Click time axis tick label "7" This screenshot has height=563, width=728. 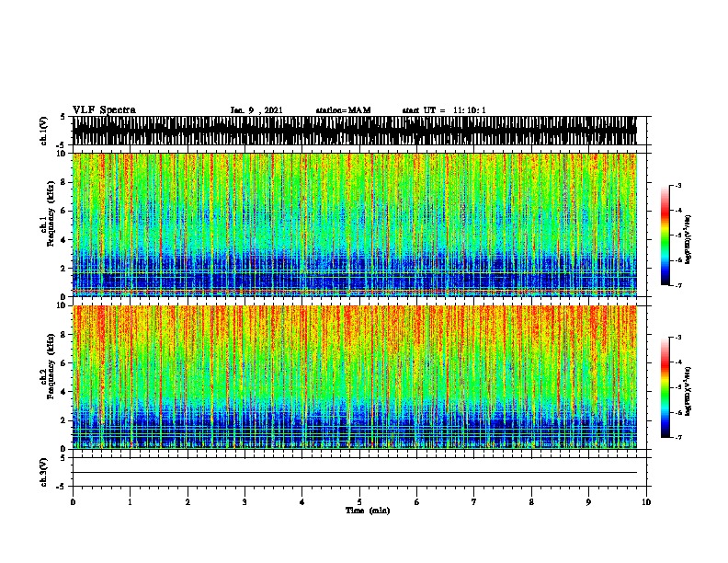click(474, 502)
